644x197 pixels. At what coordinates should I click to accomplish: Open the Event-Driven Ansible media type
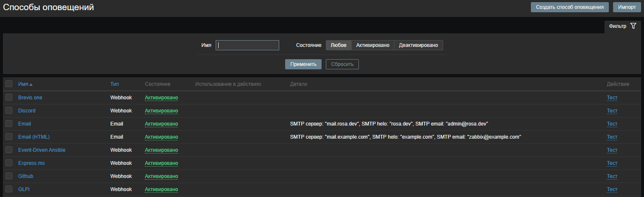point(42,150)
